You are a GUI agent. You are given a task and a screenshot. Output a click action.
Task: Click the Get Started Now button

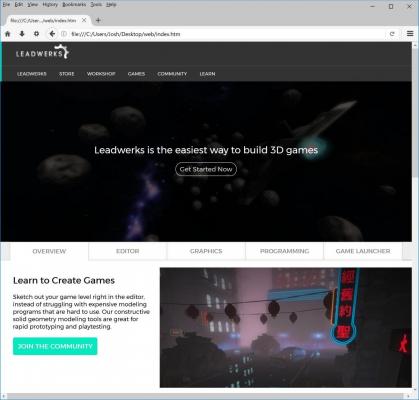click(x=206, y=169)
